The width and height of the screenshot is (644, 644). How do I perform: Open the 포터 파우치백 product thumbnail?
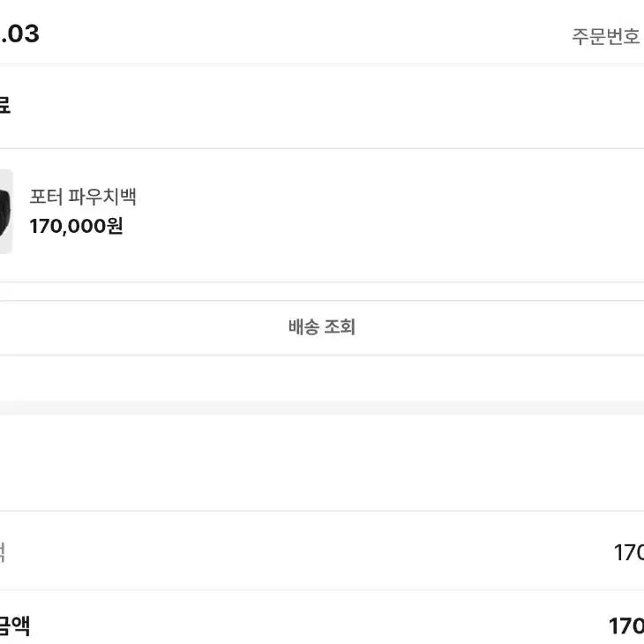pyautogui.click(x=5, y=212)
